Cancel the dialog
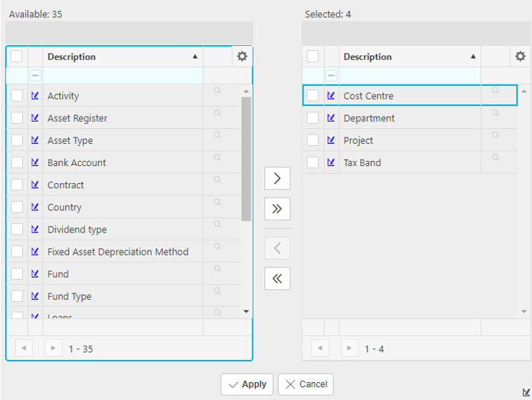The image size is (532, 400). [x=306, y=384]
